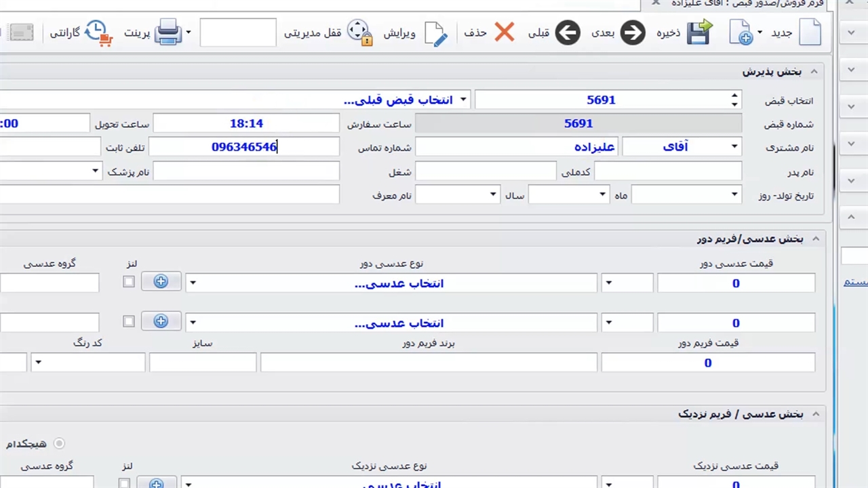
Task: Enable the first لنز checkbox
Action: point(129,282)
